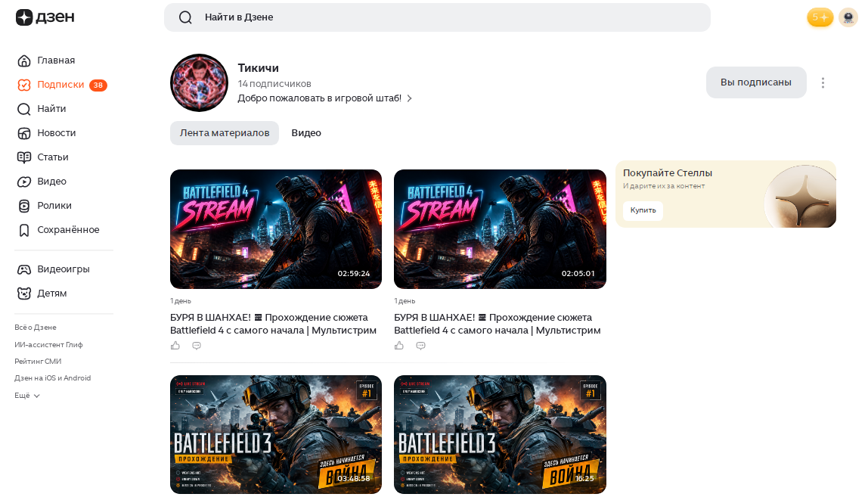The image size is (868, 497).
Task: Open the ИИ-ассистент Глиф link
Action: coord(48,345)
